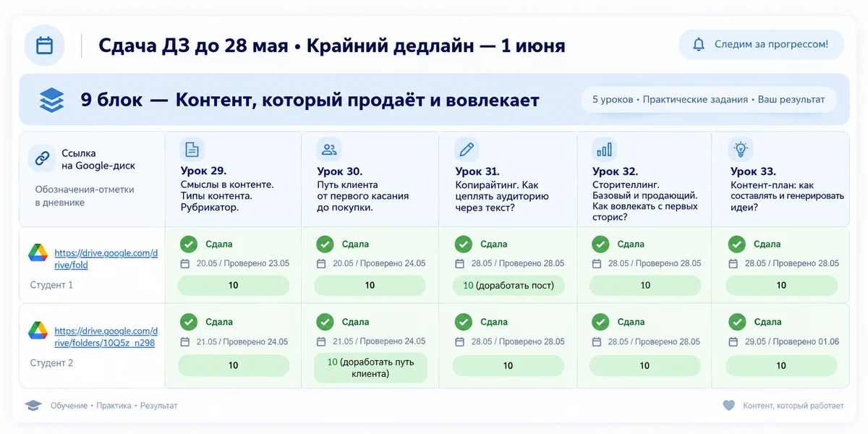Click the Сторителлинг. Базовый и продающий description
The image size is (868, 434).
point(645,201)
